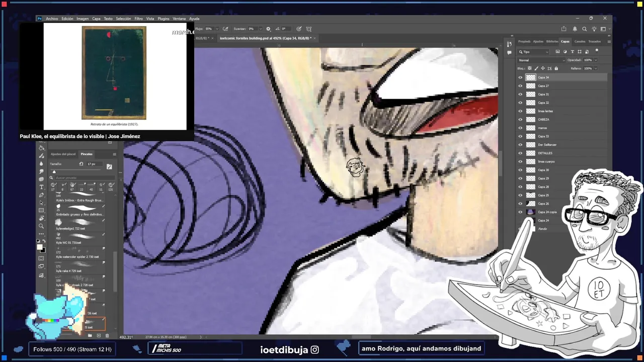Reset brush size circular arrow
The width and height of the screenshot is (644, 362).
[x=81, y=164]
